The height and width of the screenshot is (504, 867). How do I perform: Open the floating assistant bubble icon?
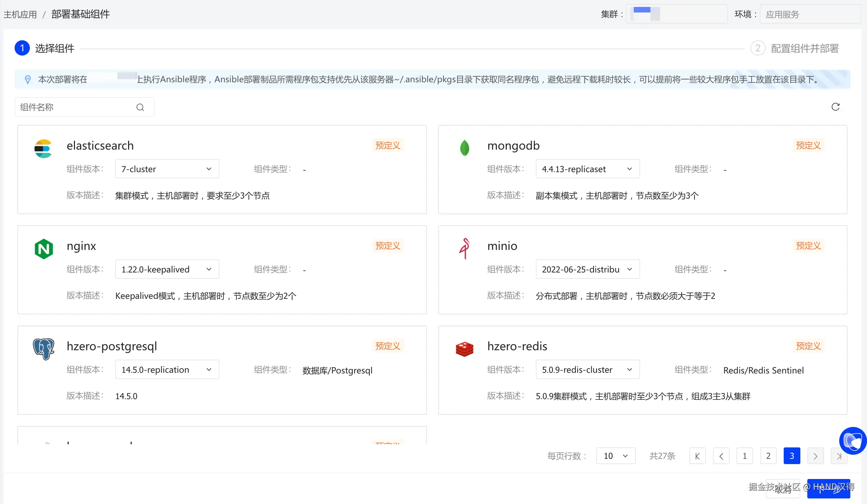tap(852, 440)
